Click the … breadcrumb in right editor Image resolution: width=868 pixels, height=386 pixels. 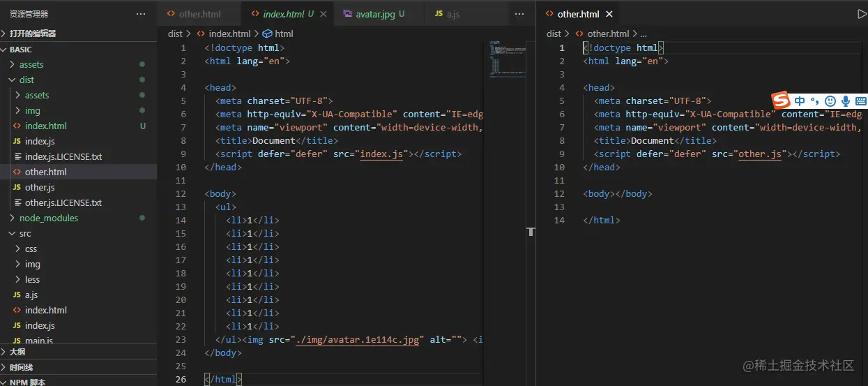644,34
